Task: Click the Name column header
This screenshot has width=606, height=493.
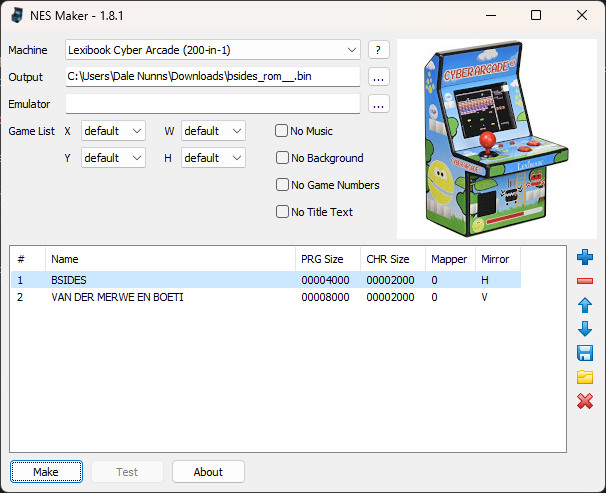Action: coord(170,259)
